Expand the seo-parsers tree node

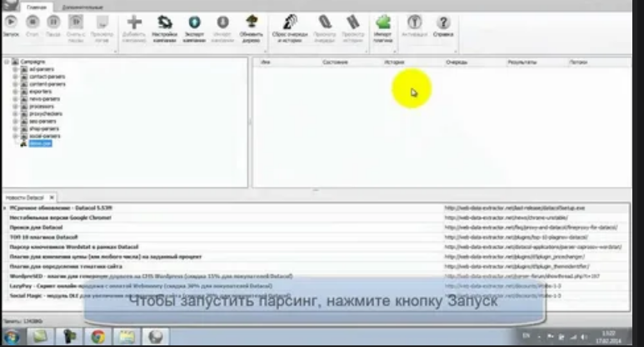click(x=15, y=121)
